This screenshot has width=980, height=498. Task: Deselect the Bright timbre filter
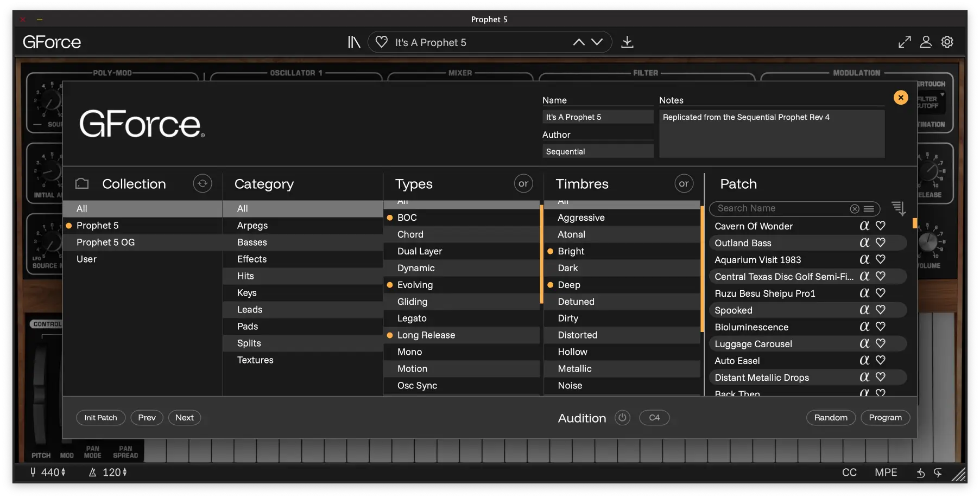[622, 251]
